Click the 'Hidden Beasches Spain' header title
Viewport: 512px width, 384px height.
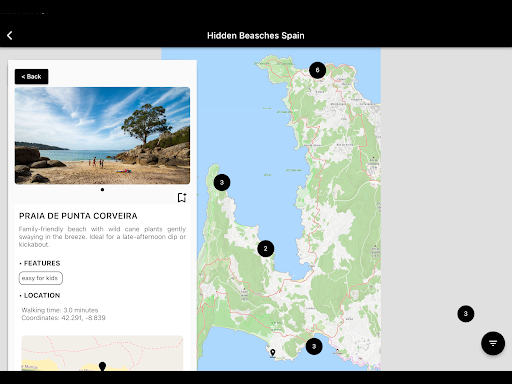256,36
